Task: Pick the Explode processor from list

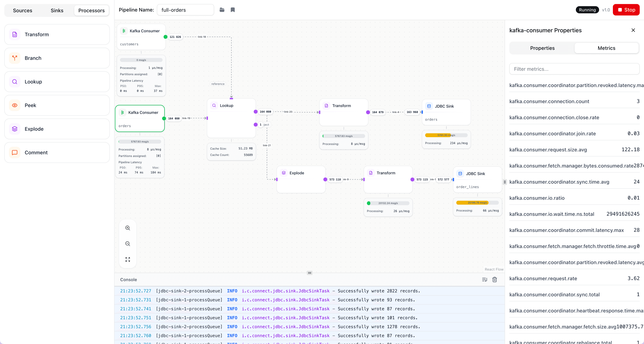Action: [x=57, y=129]
